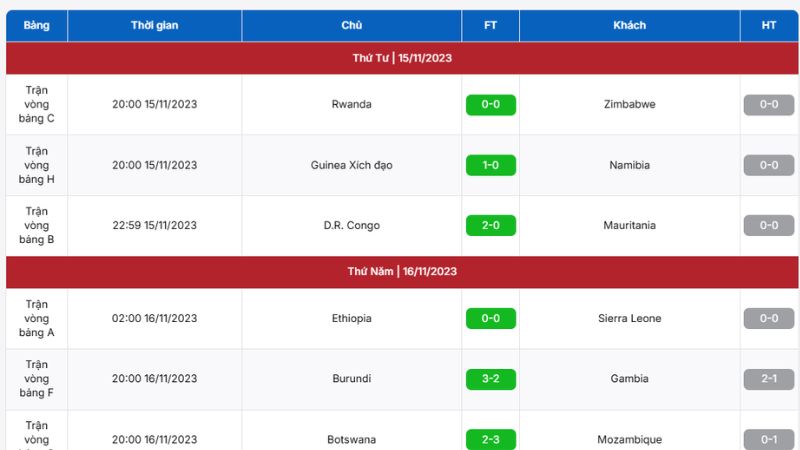Open the Guinea Xích đạo team link
800x450 pixels.
coord(351,165)
